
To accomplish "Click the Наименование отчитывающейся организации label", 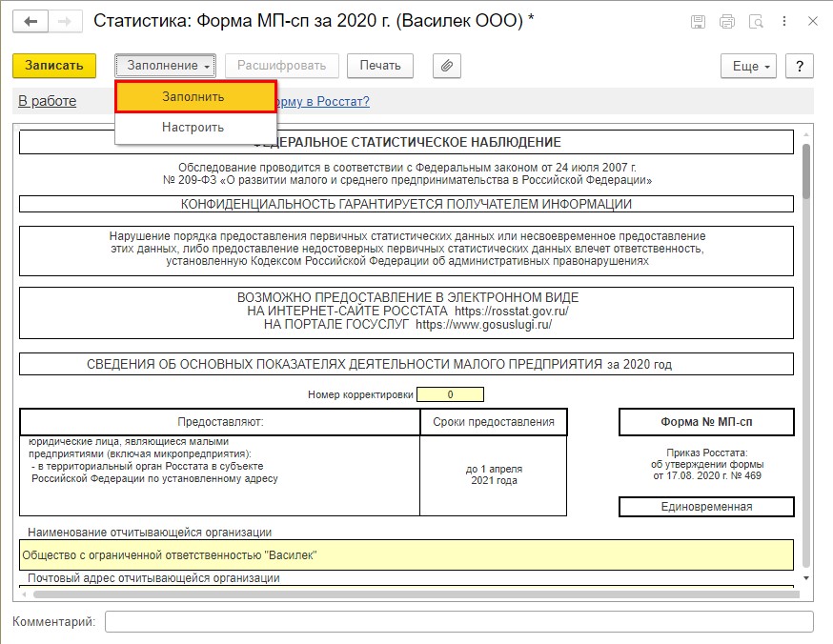I will pos(150,533).
